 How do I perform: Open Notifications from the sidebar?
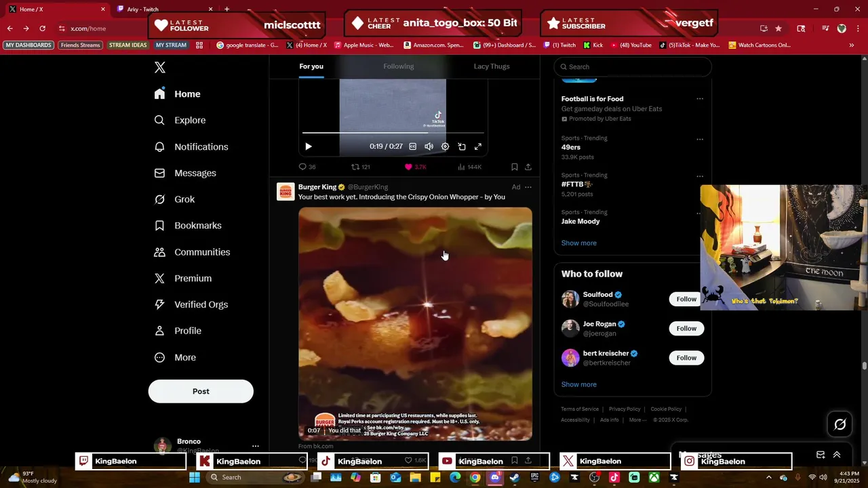click(x=191, y=146)
